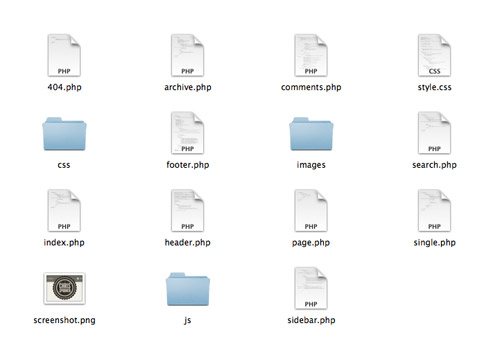The height and width of the screenshot is (364, 500).
Task: Click the "page.php" file name label
Action: [311, 243]
